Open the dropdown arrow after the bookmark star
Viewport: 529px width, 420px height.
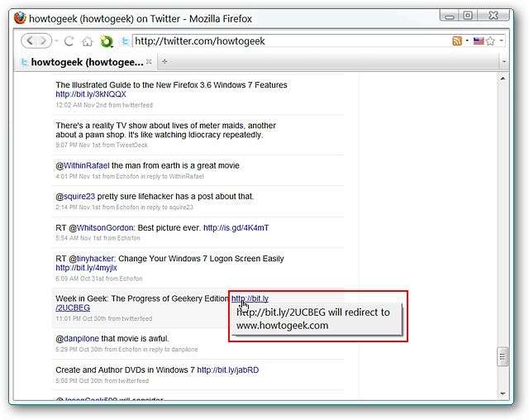pyautogui.click(x=502, y=41)
